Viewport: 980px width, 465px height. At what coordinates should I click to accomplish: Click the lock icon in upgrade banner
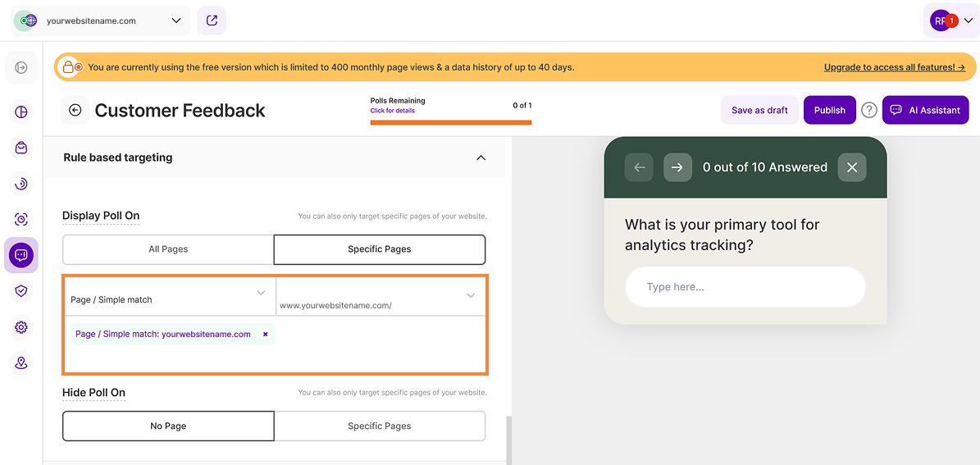pos(71,67)
